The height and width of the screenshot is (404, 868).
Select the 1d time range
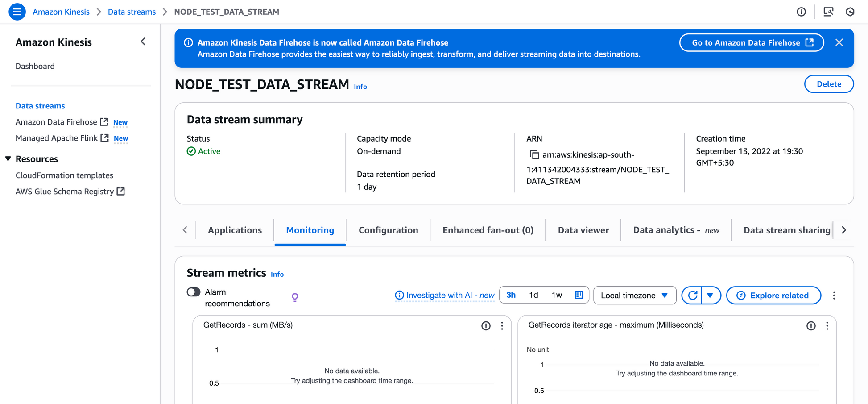[533, 295]
